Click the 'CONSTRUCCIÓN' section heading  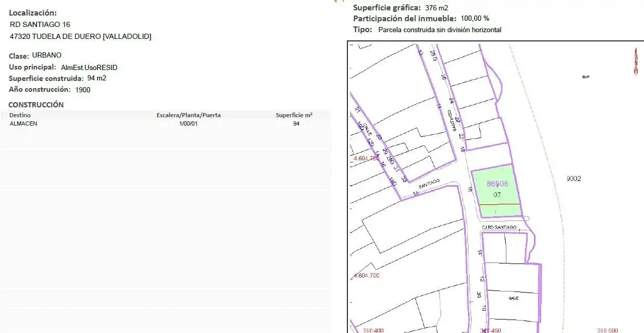36,105
